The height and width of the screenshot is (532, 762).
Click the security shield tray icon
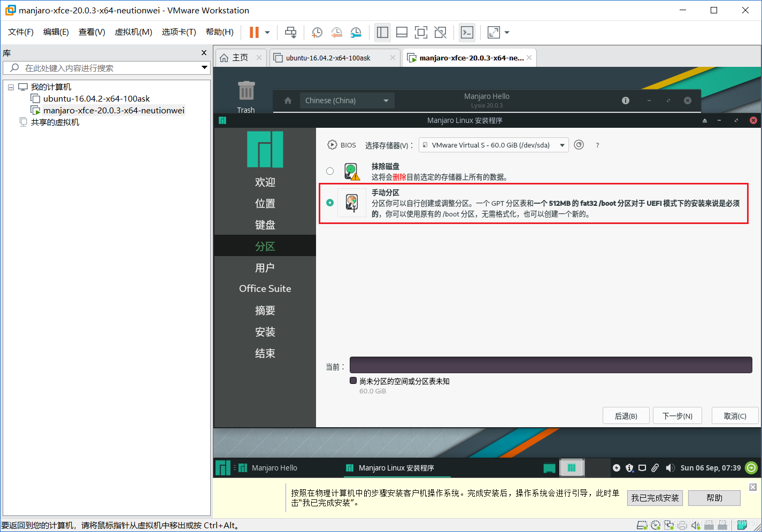click(629, 468)
